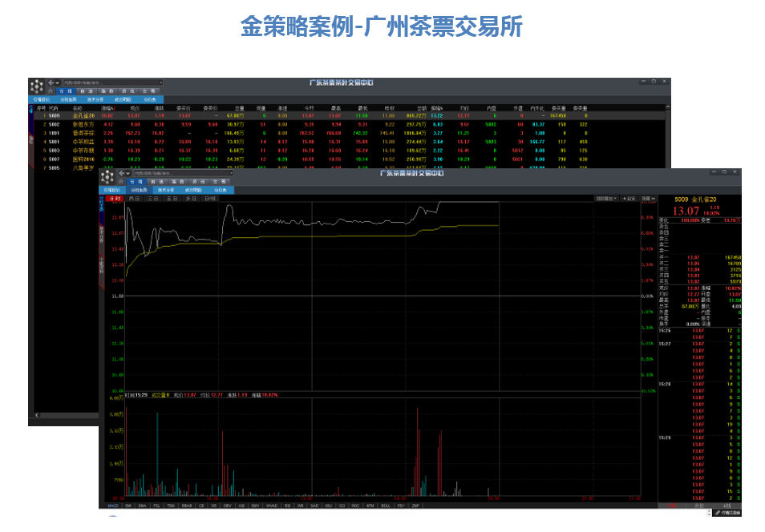The height and width of the screenshot is (532, 765).
Task: Select the 交易 tab in the back window
Action: point(149,91)
